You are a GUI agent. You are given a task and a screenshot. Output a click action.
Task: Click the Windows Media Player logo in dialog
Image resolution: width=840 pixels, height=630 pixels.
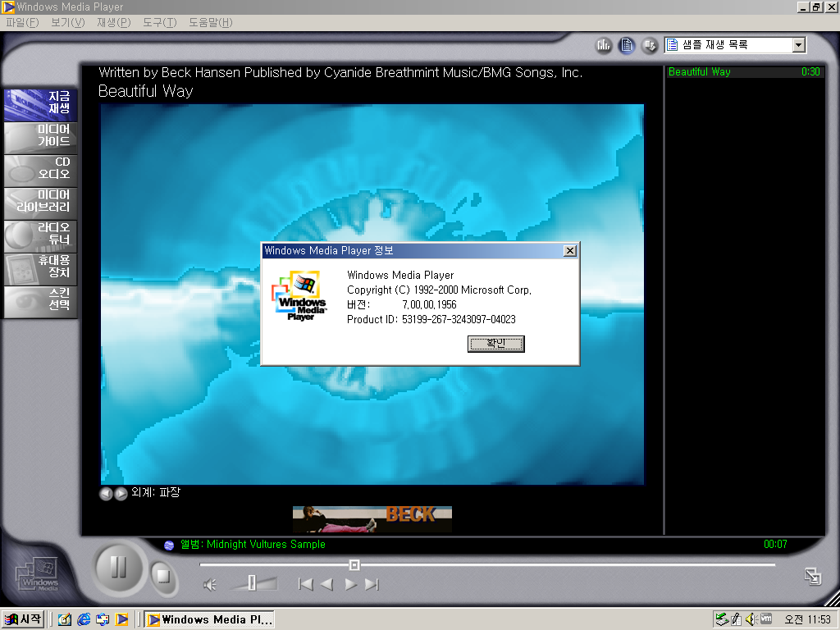coord(299,295)
